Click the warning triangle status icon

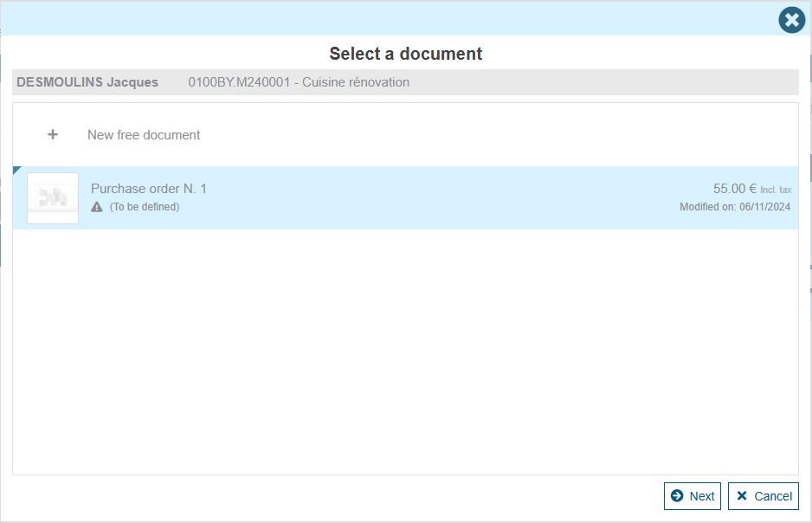[97, 207]
